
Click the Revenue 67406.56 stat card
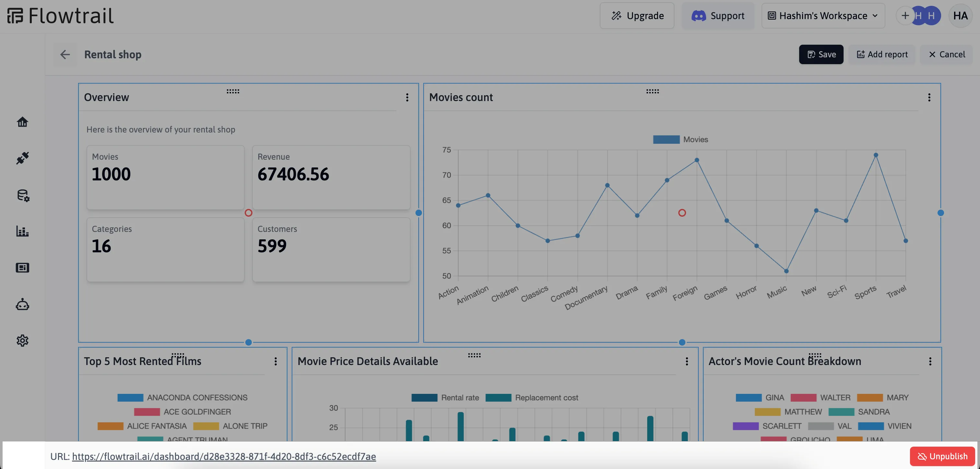pos(331,177)
